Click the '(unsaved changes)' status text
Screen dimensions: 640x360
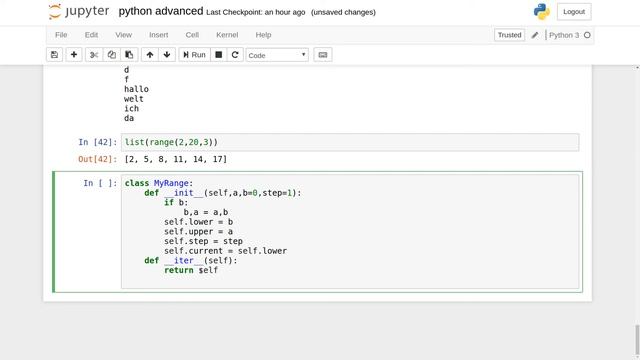343,12
